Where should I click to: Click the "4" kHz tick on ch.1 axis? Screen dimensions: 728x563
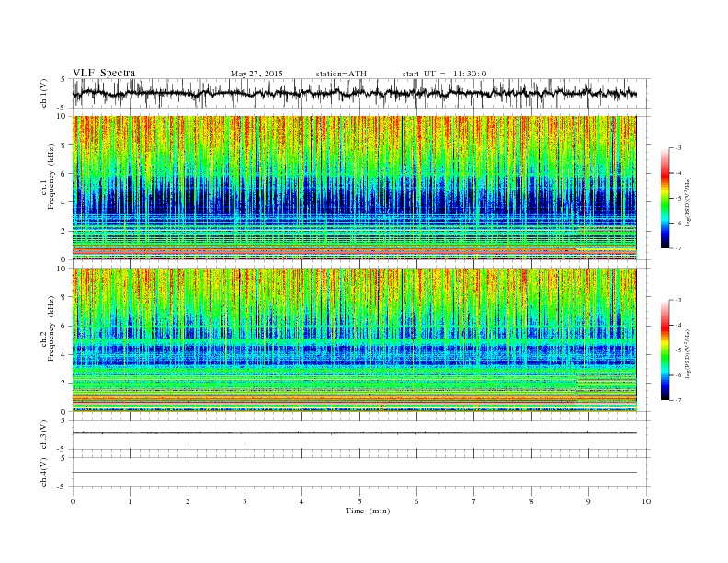click(64, 202)
